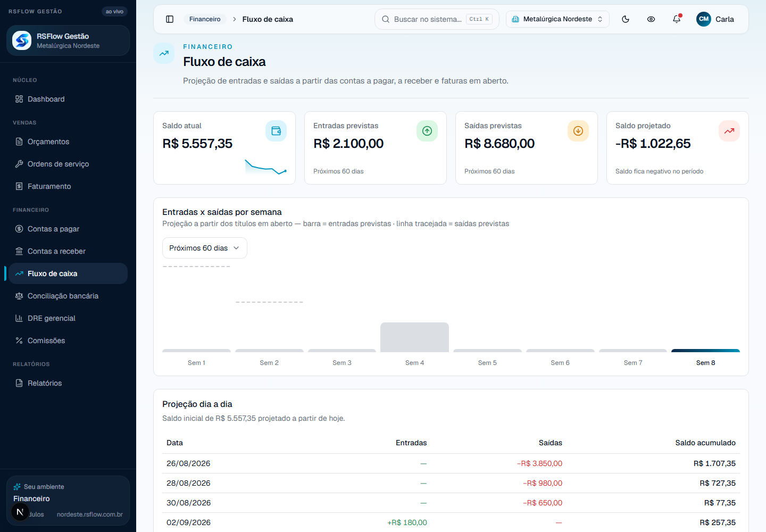Click the Saldo fica negativo no período note

click(659, 171)
